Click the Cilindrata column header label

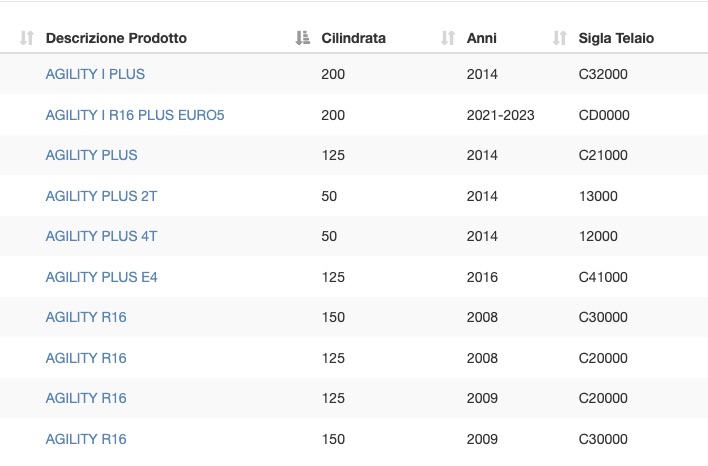coord(354,38)
